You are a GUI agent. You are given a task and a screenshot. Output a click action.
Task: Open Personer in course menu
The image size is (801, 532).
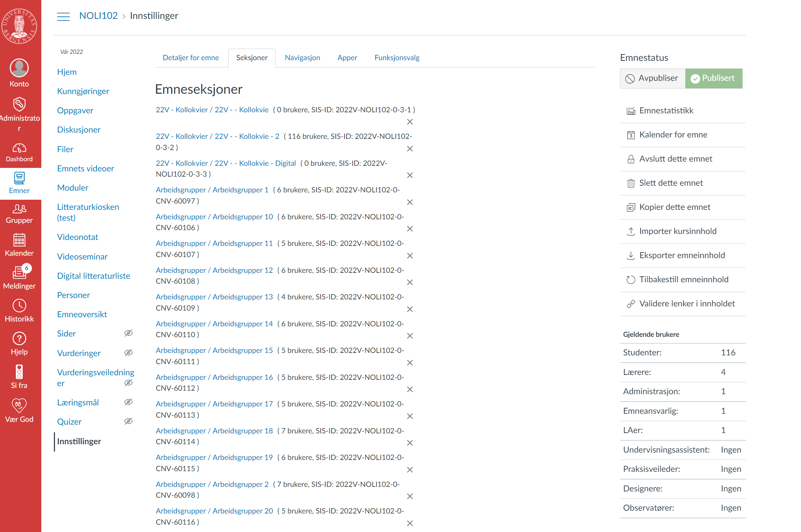coord(74,295)
